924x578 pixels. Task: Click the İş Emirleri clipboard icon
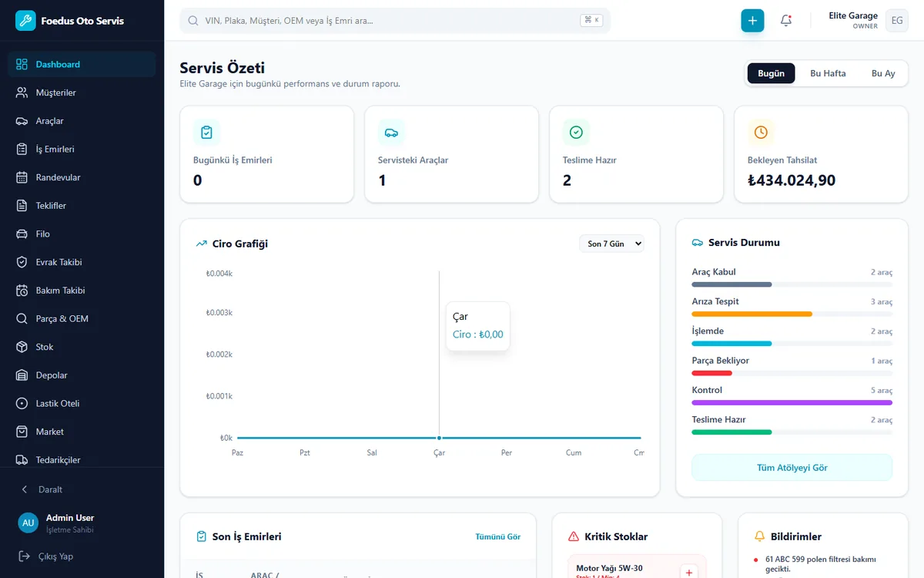pos(22,150)
